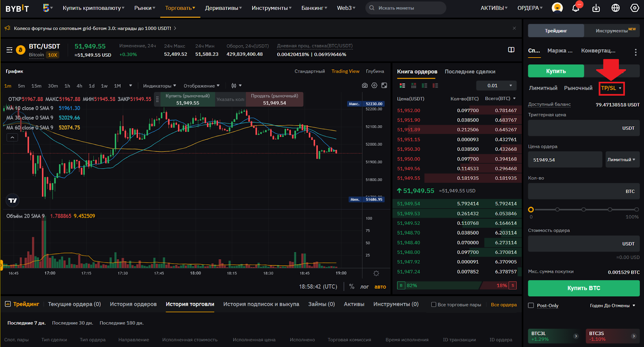Image resolution: width=644 pixels, height=347 pixels.
Task: Open the Order History tab
Action: (x=133, y=304)
